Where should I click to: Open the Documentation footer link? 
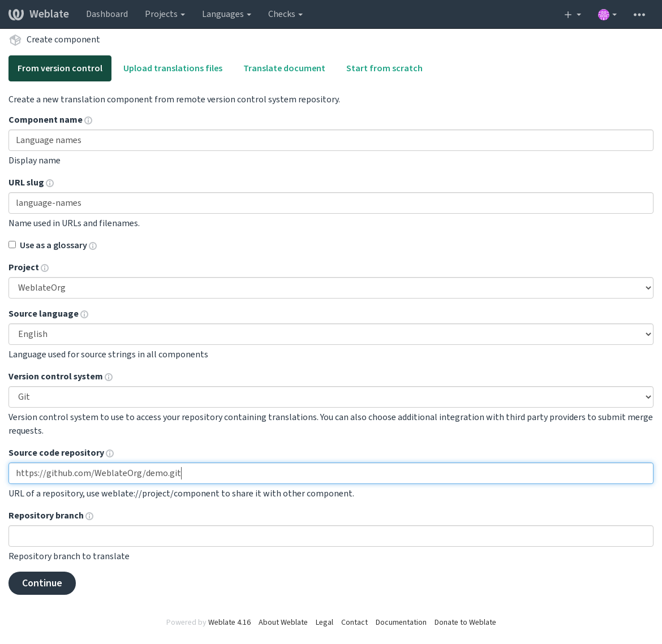tap(401, 622)
